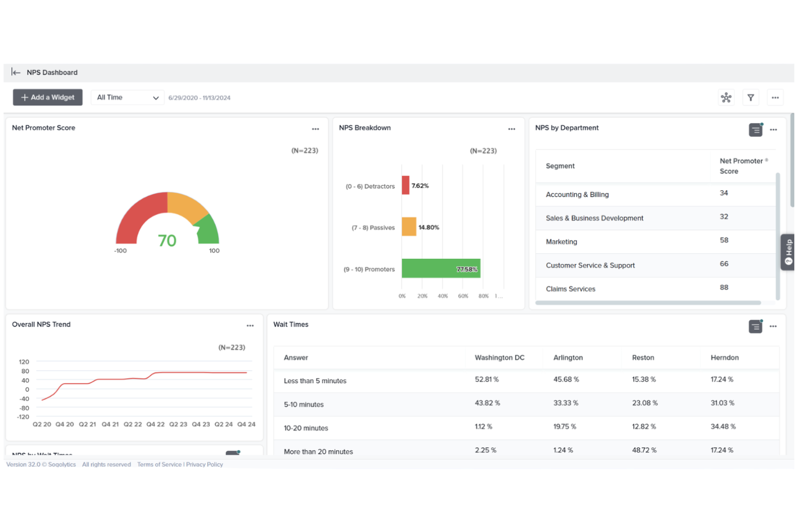Click the Wait Times table settings icon
Image resolution: width=798 pixels, height=532 pixels.
755,327
